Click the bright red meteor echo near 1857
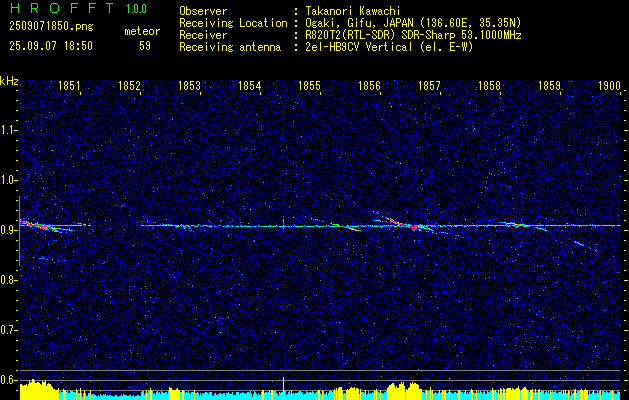 403,223
